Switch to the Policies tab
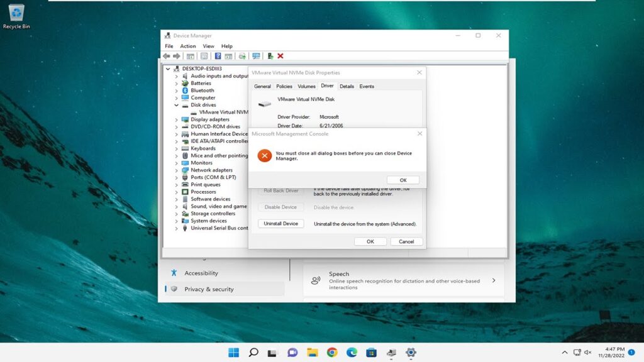This screenshot has height=362, width=644. point(284,86)
